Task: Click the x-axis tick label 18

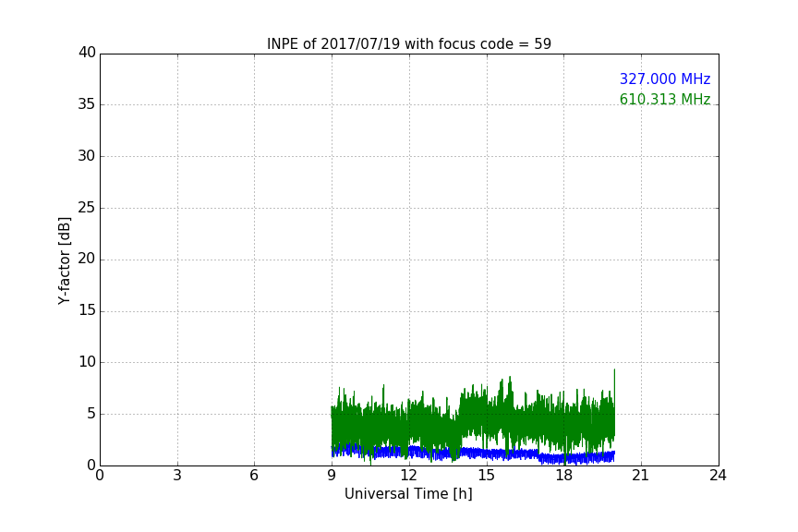Action: (564, 476)
